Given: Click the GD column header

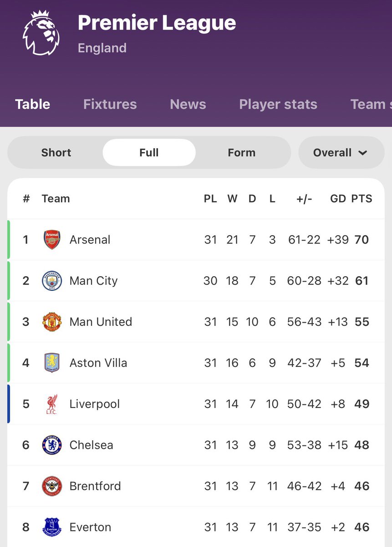Looking at the screenshot, I should (x=338, y=199).
